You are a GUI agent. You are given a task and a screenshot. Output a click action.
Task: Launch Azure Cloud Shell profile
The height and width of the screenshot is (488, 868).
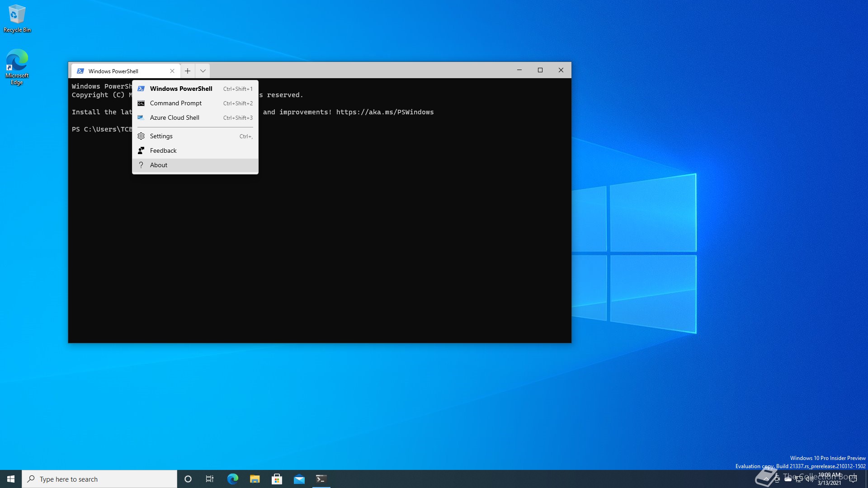click(x=195, y=117)
